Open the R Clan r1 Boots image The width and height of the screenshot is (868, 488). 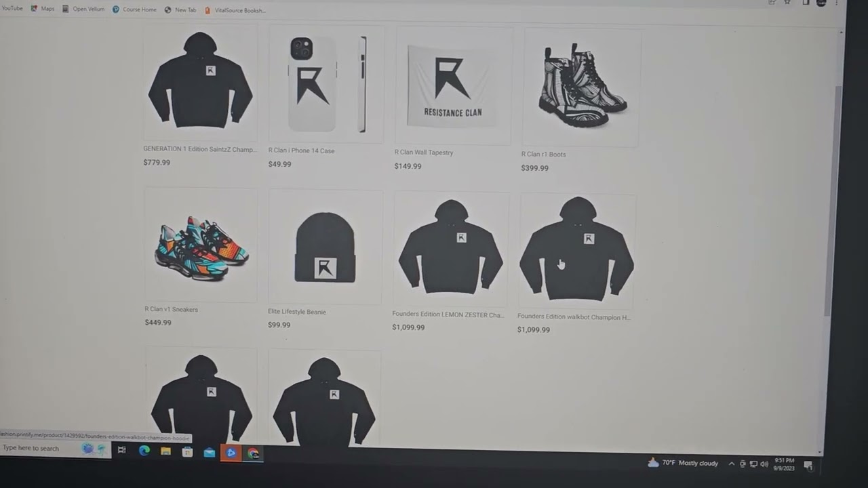(x=582, y=87)
